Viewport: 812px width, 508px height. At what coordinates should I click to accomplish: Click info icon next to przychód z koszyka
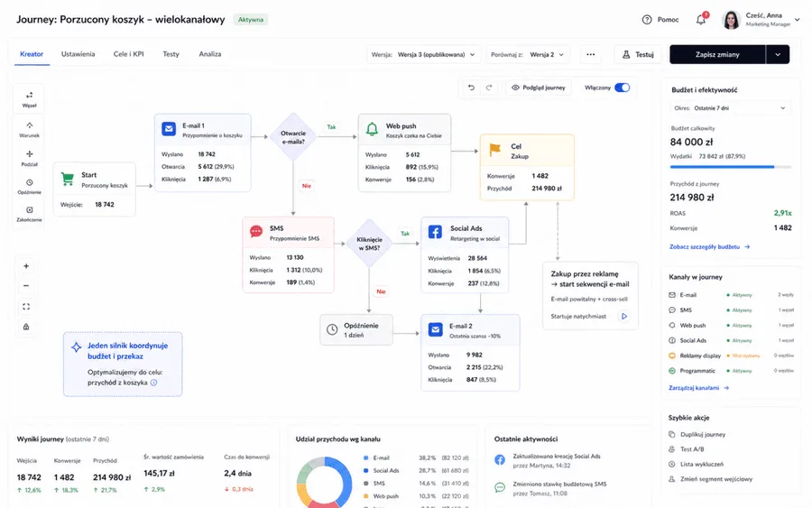click(x=153, y=383)
